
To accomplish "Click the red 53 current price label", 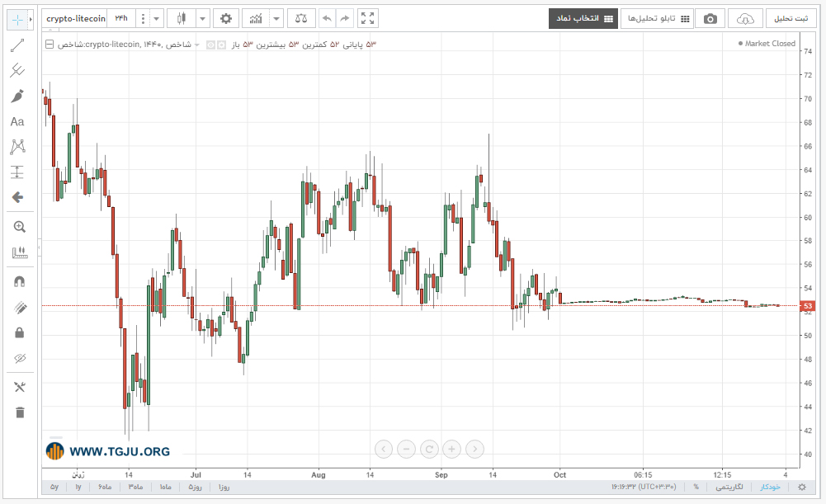I will 808,306.
